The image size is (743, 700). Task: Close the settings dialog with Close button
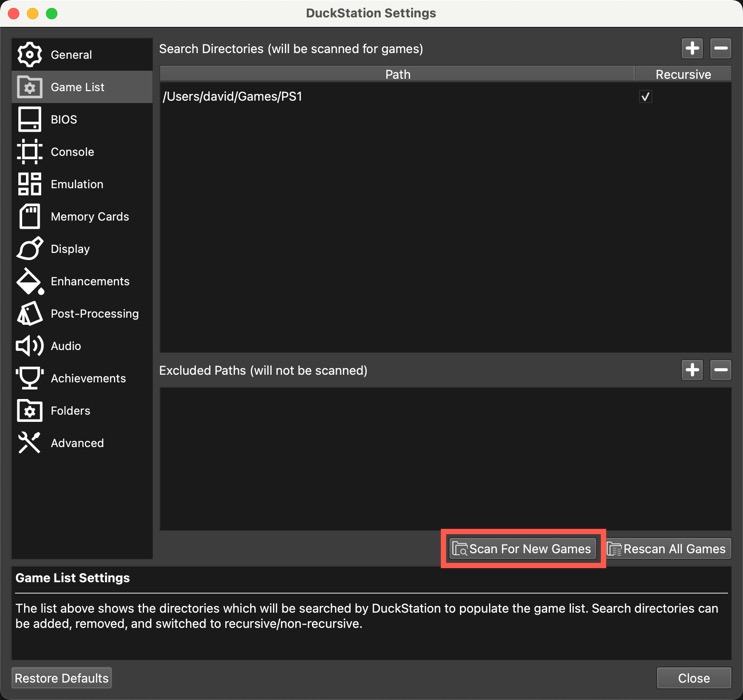pyautogui.click(x=694, y=678)
